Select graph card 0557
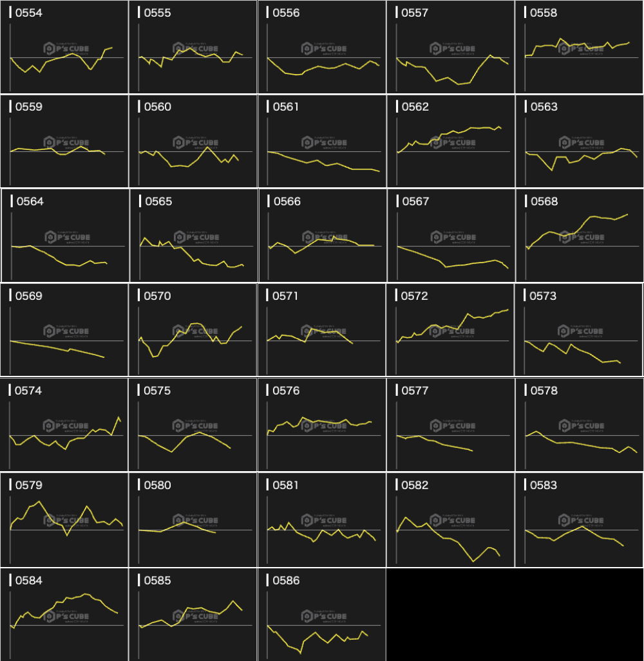Screen dimensions: 644x661 click(451, 47)
